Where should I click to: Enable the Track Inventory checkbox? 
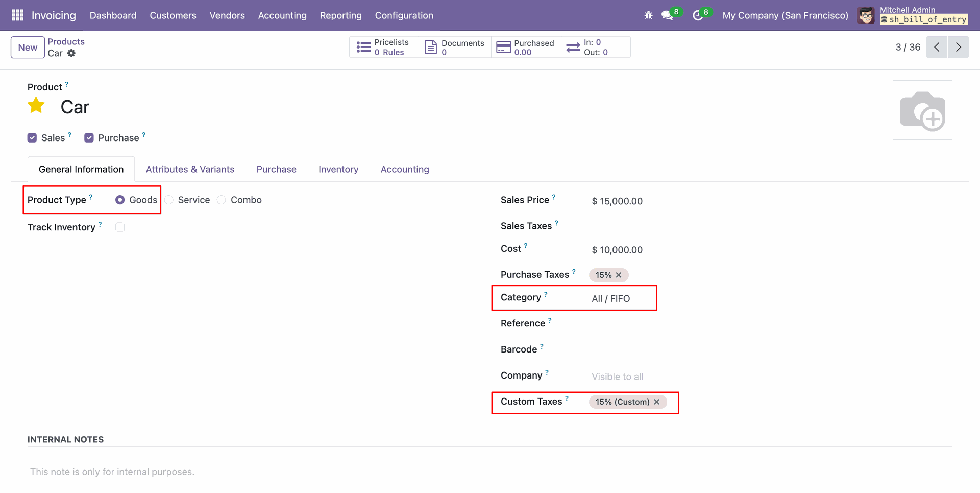(120, 227)
